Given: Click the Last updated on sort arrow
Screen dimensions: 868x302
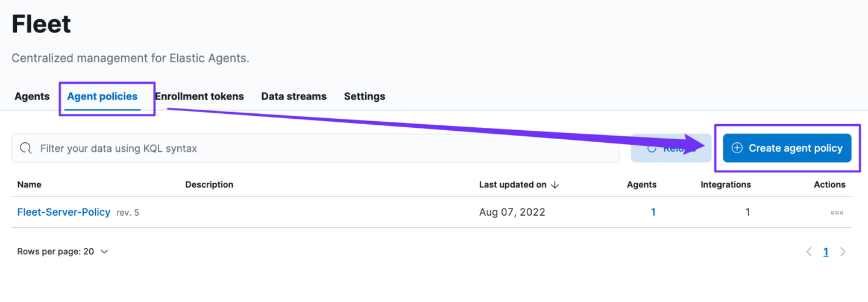Looking at the screenshot, I should click(555, 185).
